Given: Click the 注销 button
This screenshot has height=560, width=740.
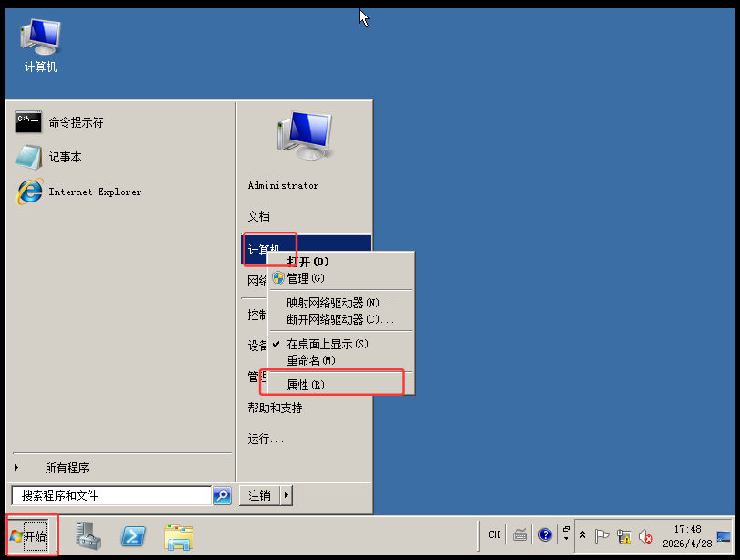Looking at the screenshot, I should [259, 495].
